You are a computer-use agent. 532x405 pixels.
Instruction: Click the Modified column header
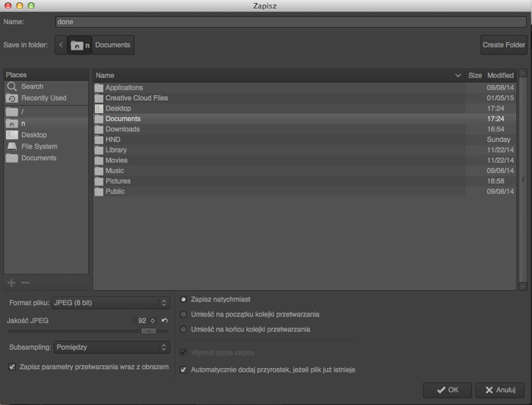[x=501, y=75]
